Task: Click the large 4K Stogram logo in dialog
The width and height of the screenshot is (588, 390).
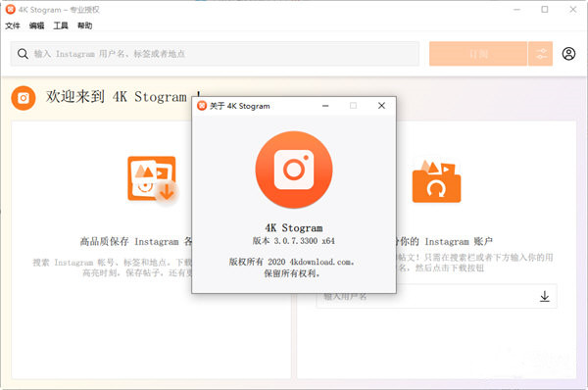Action: (294, 170)
